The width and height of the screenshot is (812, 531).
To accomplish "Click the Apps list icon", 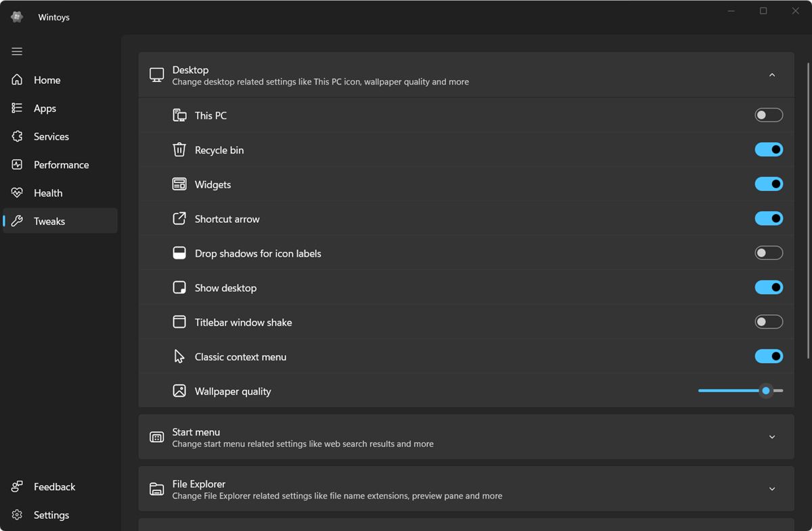I will [x=18, y=108].
